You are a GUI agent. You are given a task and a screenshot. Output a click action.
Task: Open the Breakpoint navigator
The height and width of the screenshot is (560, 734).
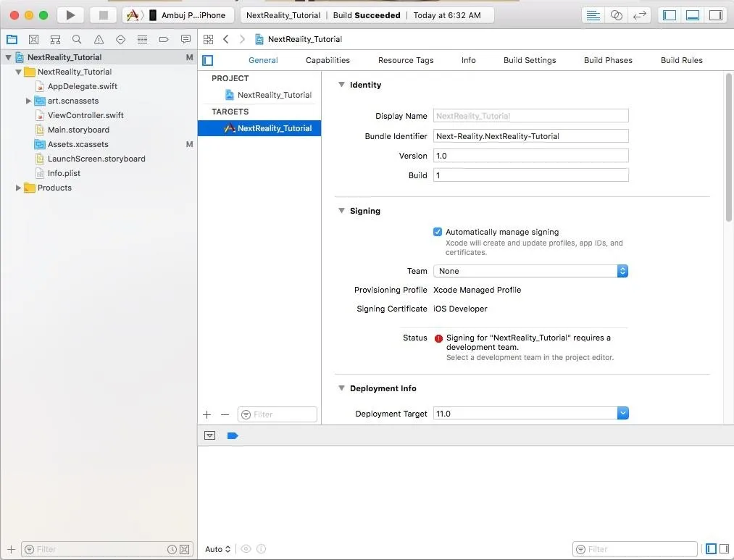click(164, 39)
